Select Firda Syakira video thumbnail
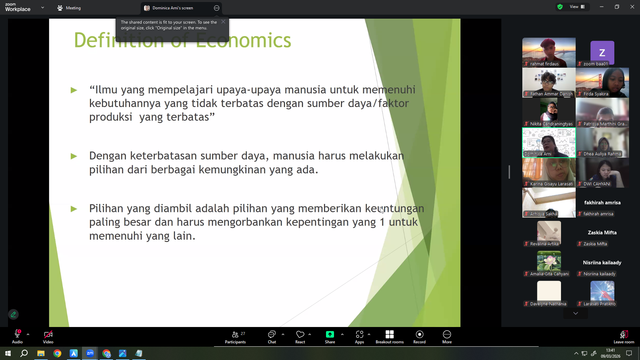The image size is (640, 360). (602, 82)
